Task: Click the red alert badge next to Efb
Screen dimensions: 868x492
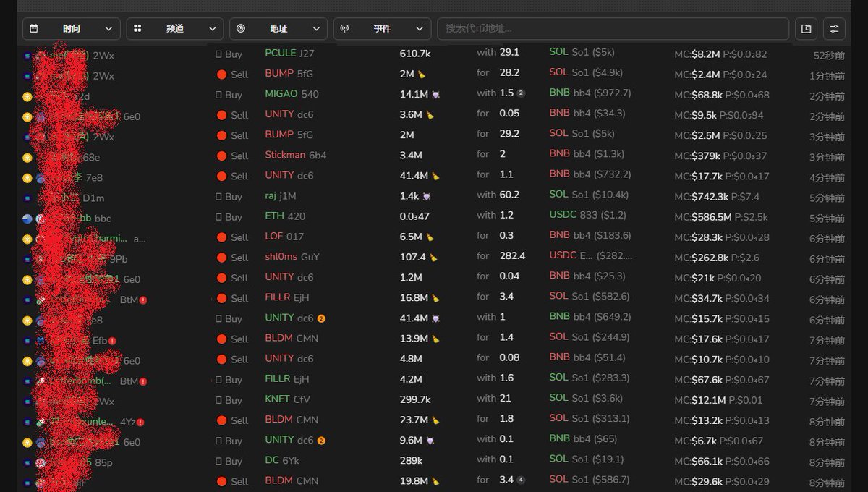Action: click(x=112, y=341)
